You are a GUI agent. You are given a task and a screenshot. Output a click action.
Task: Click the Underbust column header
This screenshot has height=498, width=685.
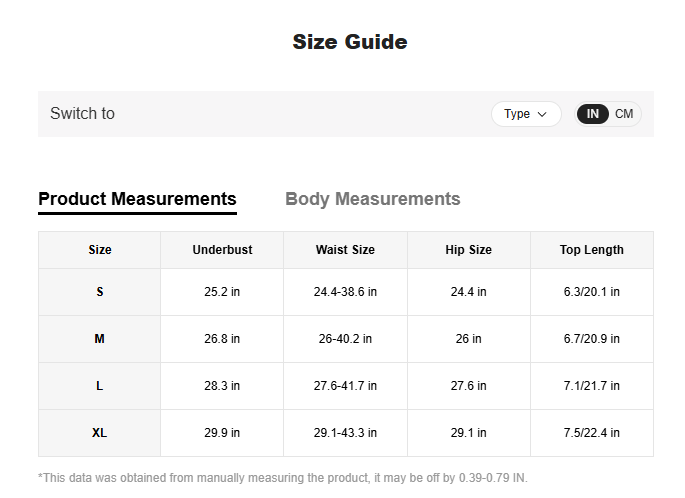coord(222,250)
